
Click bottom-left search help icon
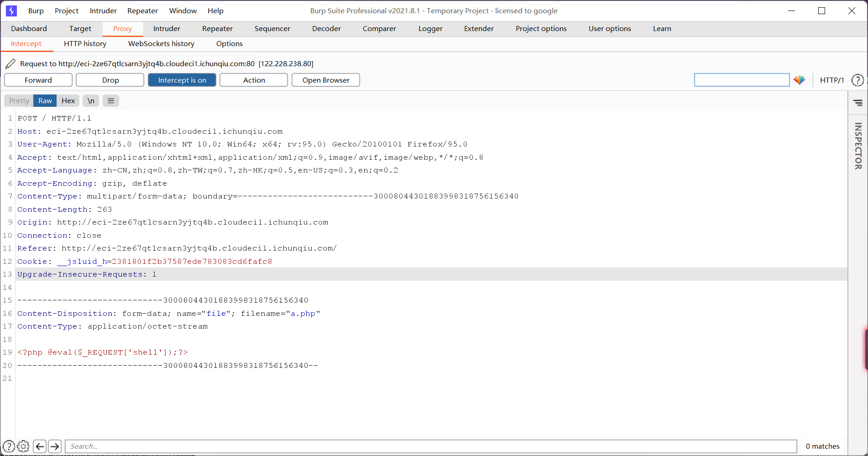[9, 446]
